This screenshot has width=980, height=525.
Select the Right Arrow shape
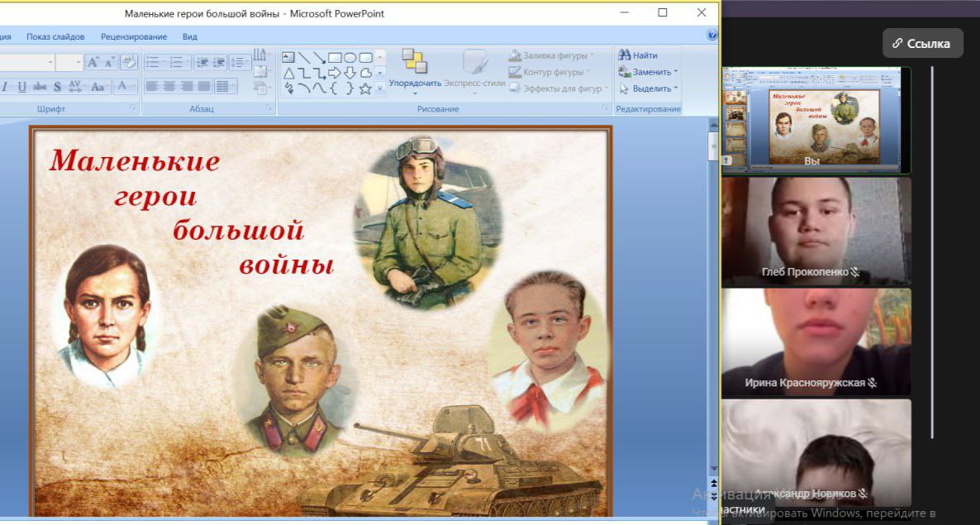(x=335, y=73)
